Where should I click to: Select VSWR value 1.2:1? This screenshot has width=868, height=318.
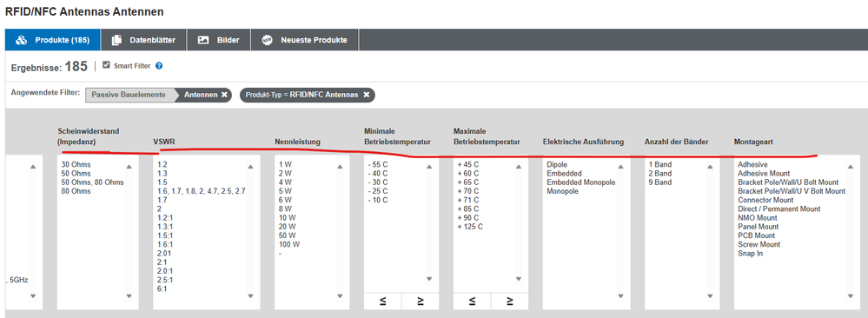point(164,218)
